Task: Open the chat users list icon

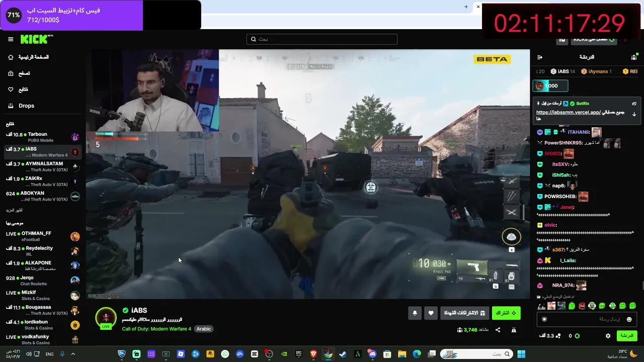Action: coord(634,57)
